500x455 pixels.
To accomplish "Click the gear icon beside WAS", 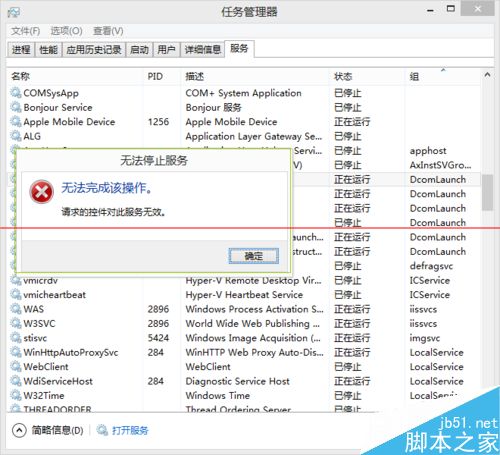I will (16, 309).
